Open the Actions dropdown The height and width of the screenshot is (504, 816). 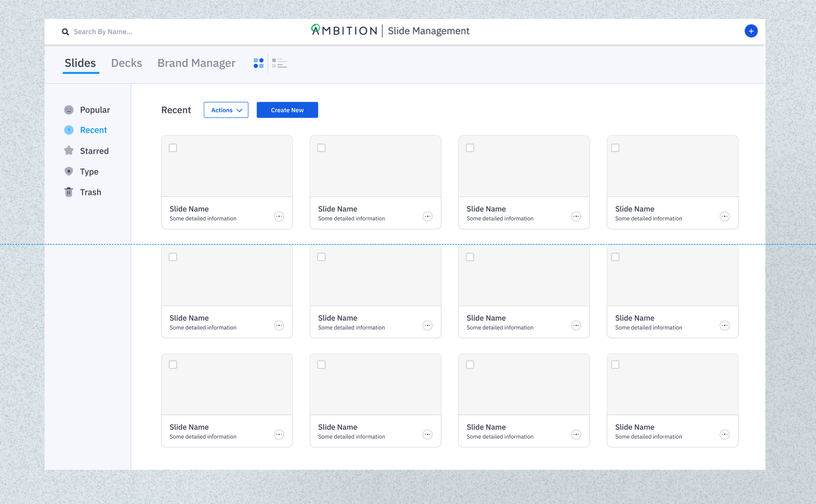click(226, 110)
